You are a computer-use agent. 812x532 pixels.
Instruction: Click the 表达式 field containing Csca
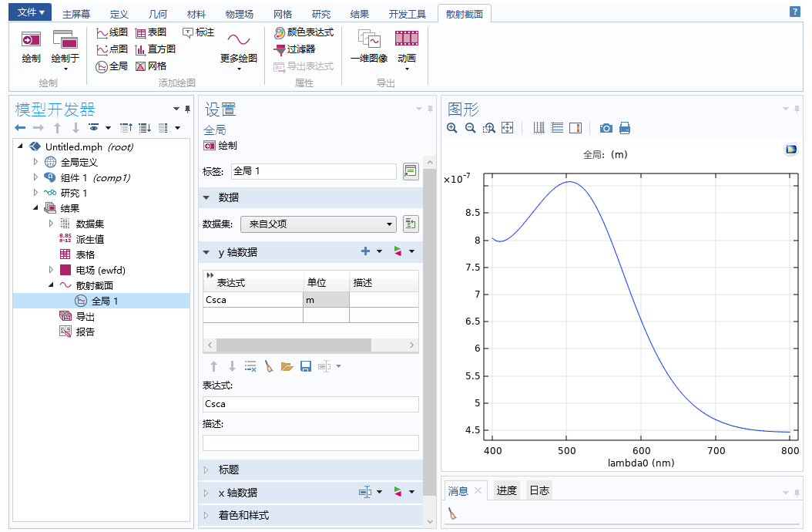[x=310, y=404]
